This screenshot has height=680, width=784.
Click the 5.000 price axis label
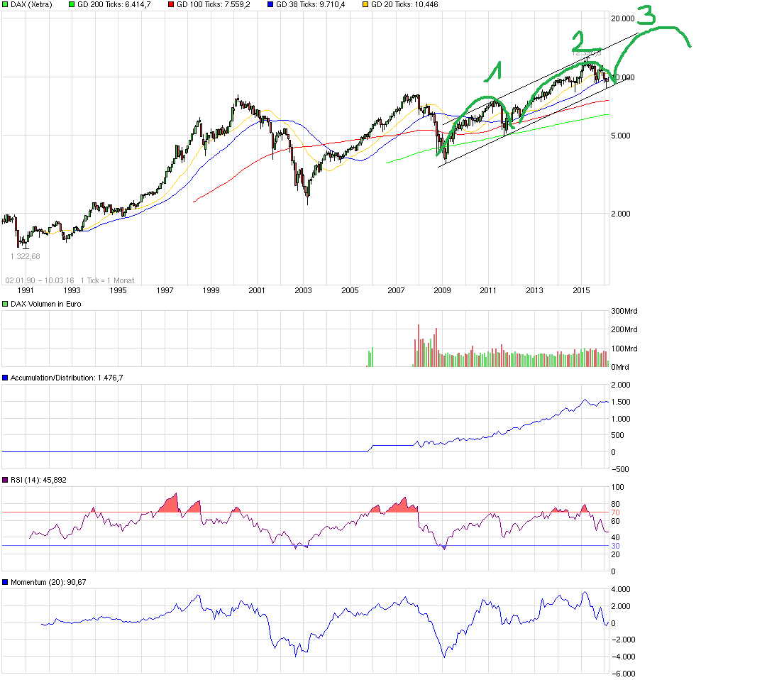[x=621, y=136]
